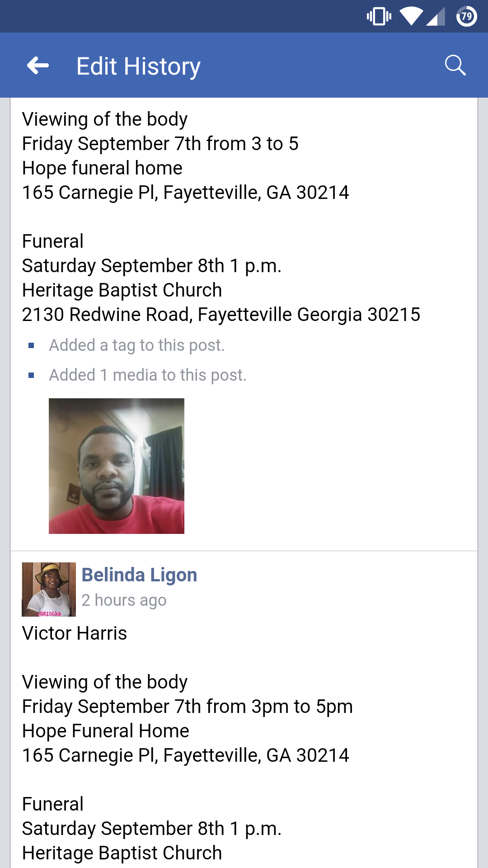Tap the back arrow icon
488x868 pixels.
[x=38, y=66]
